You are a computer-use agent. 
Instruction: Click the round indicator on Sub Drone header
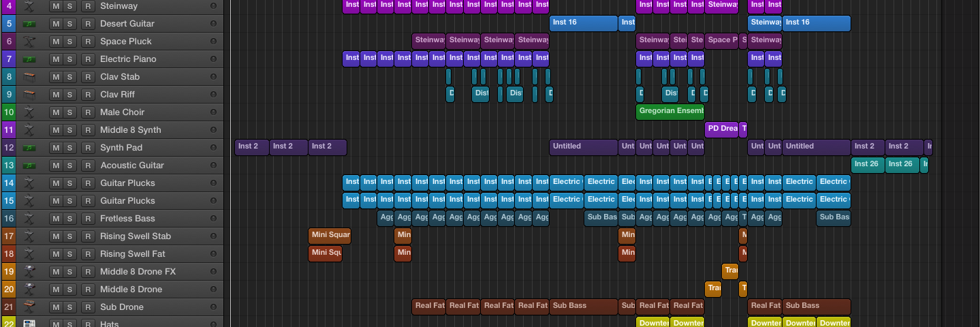click(x=213, y=307)
